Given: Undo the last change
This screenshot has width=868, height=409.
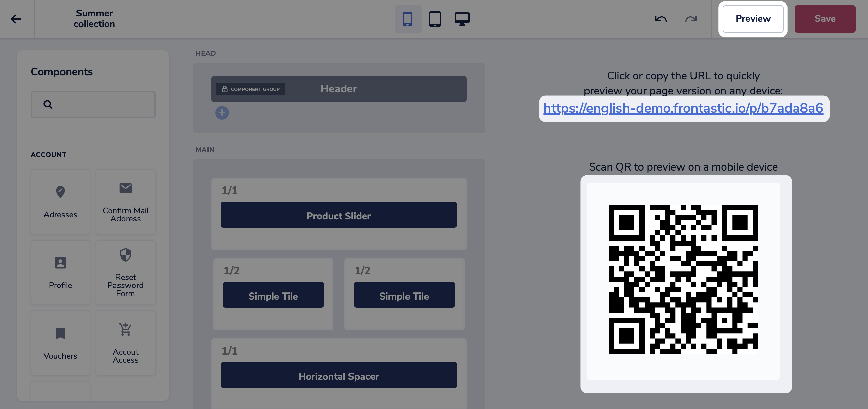Looking at the screenshot, I should pos(661,19).
